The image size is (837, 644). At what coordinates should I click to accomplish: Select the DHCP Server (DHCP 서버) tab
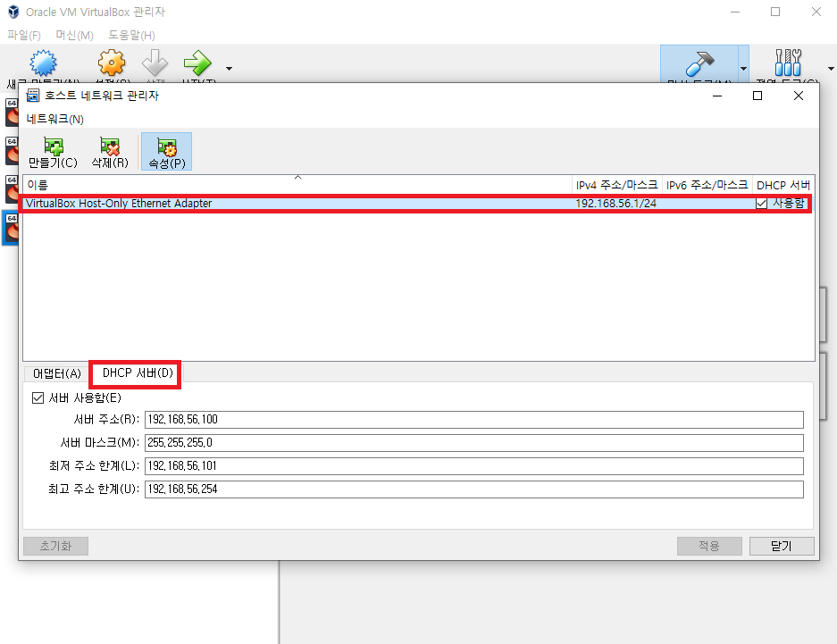pos(138,373)
